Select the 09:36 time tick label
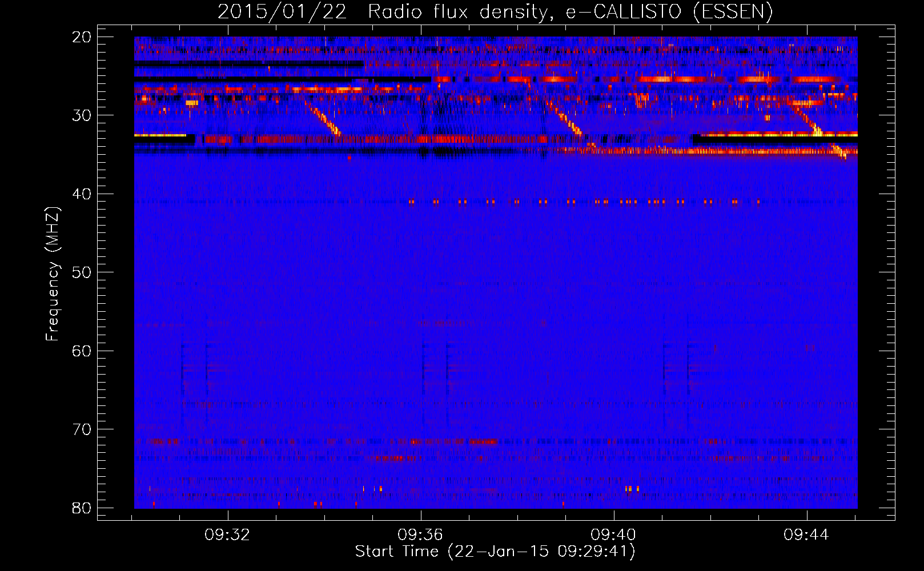 (421, 535)
